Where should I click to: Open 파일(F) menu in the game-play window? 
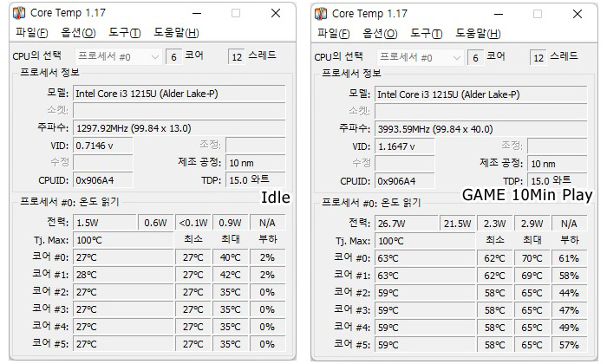[x=334, y=33]
